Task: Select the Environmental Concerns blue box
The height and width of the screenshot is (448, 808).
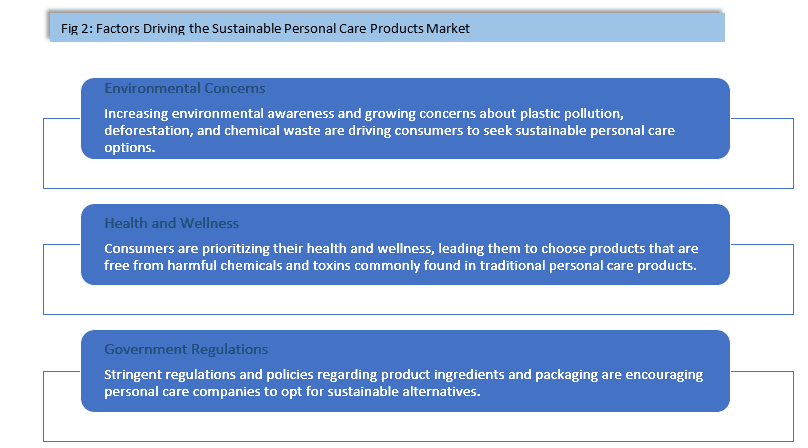Action: tap(405, 119)
